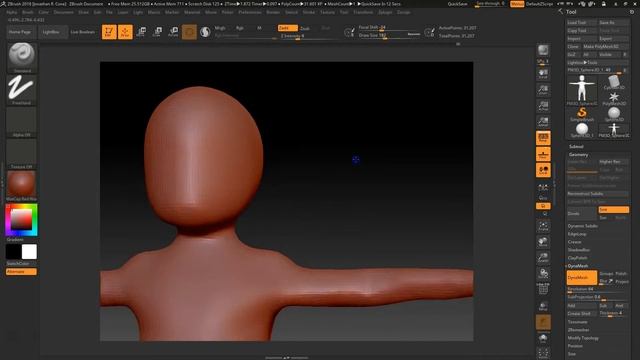Open Lightbox Tools in Tool panel
This screenshot has width=640, height=360.
(x=597, y=63)
